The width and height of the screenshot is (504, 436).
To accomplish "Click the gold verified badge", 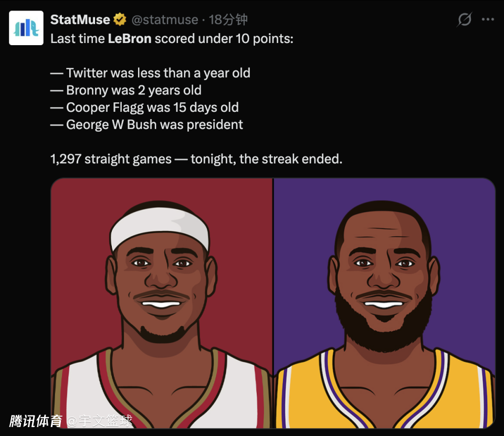I will 120,20.
